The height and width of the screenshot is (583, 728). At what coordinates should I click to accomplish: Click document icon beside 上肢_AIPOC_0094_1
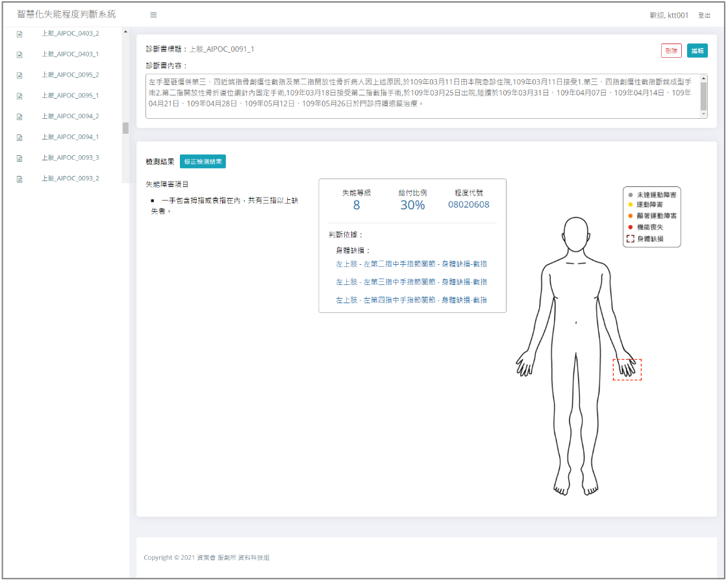[19, 138]
